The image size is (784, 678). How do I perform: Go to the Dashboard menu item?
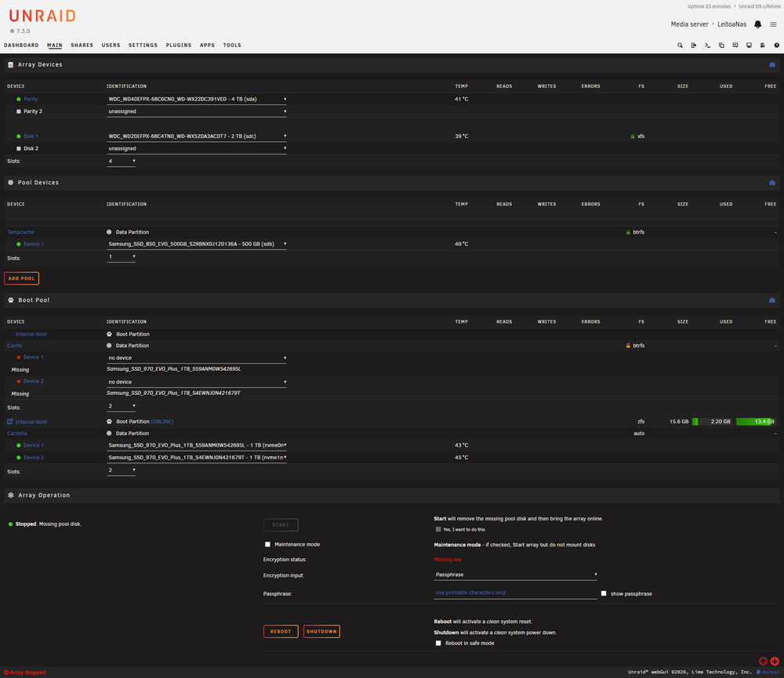21,45
